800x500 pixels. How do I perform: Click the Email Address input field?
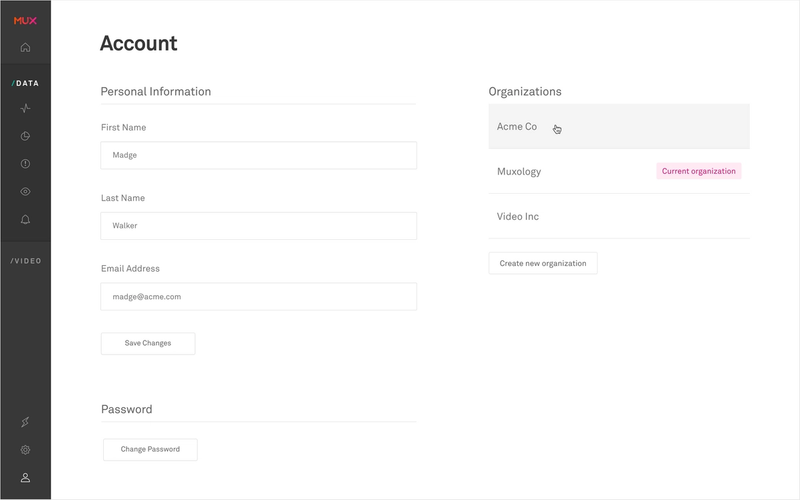259,296
